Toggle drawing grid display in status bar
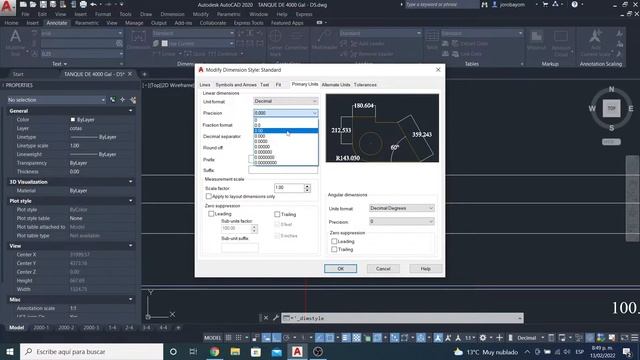640x360 pixels. tap(229, 338)
